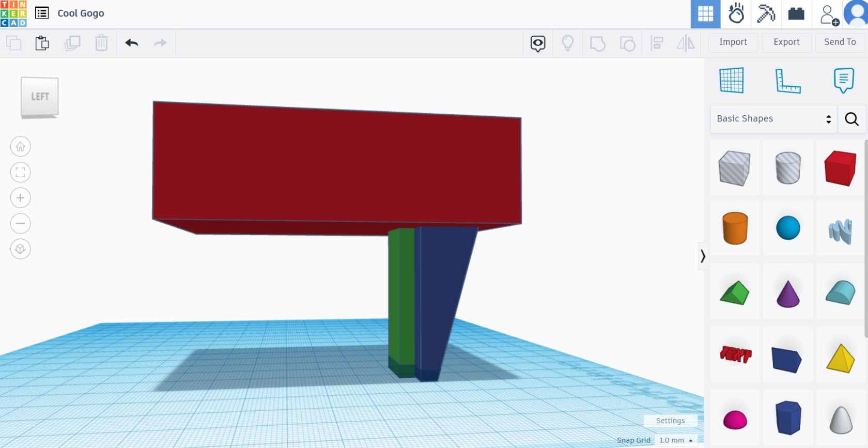Click the Cool Gogo design name
Viewport: 868px width, 448px height.
click(81, 13)
